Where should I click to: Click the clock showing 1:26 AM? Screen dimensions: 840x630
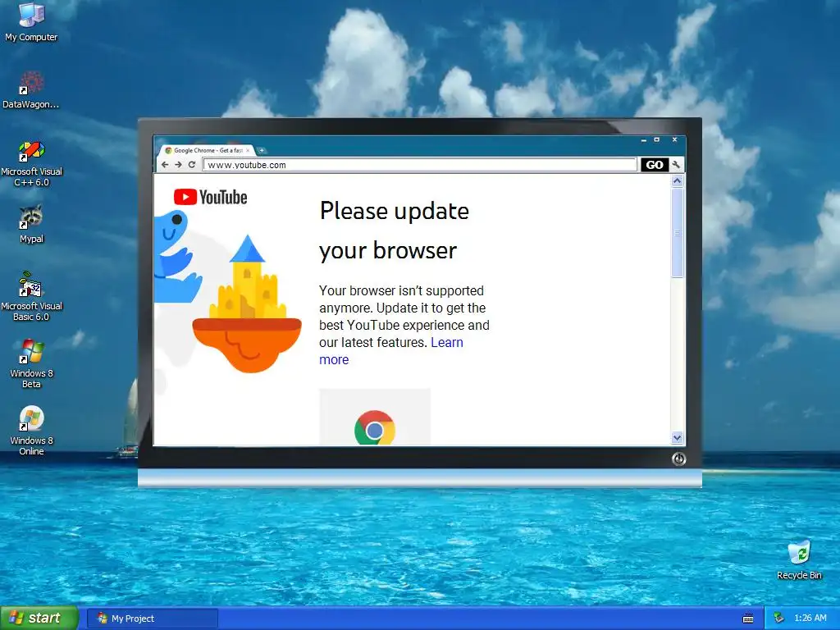(x=810, y=619)
